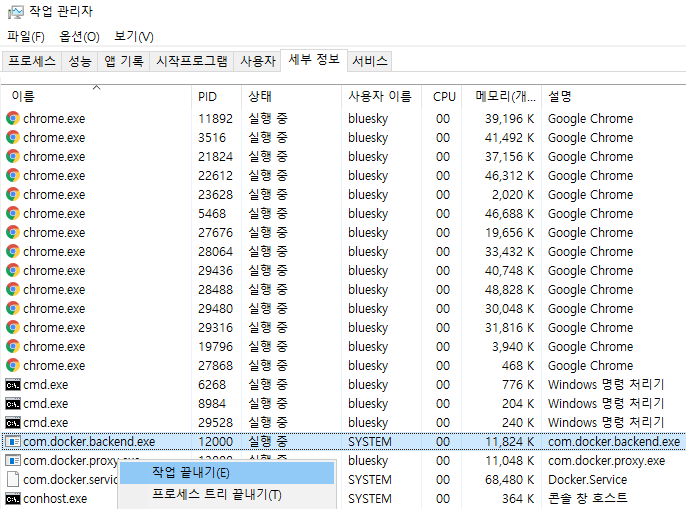Sort by the 이름 column header
The image size is (687, 509).
(x=97, y=96)
